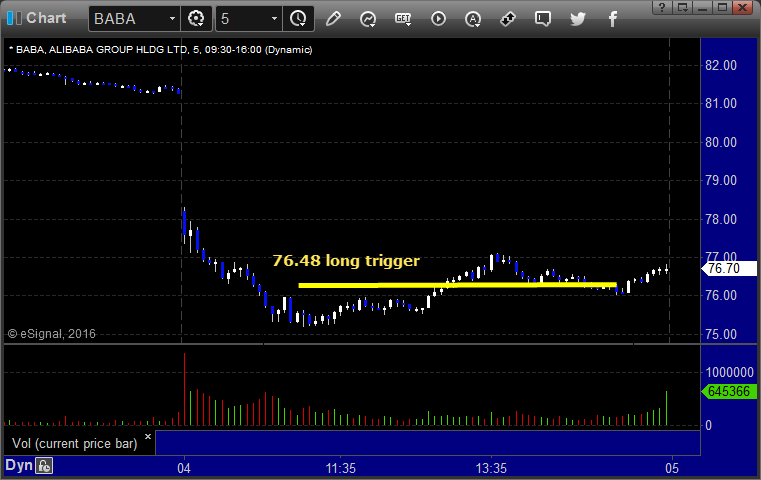Image resolution: width=761 pixels, height=480 pixels.
Task: Click the 76.70 current price marker
Action: tap(729, 268)
